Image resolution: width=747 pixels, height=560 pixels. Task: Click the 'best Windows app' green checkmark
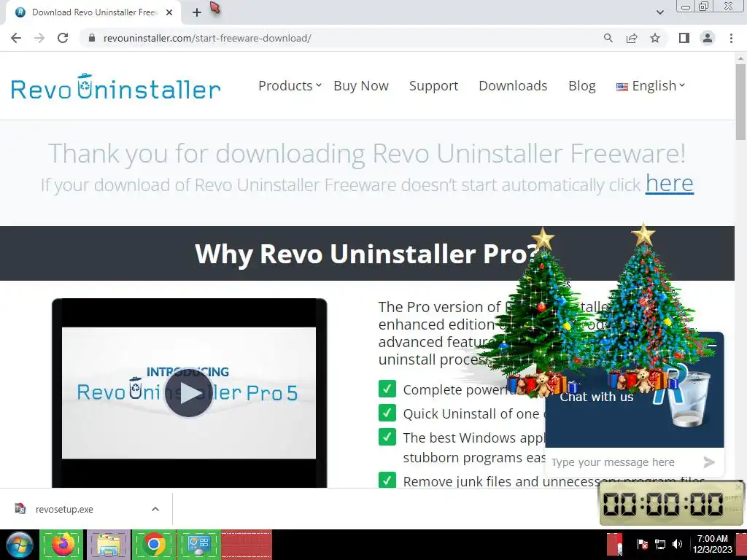tap(387, 436)
